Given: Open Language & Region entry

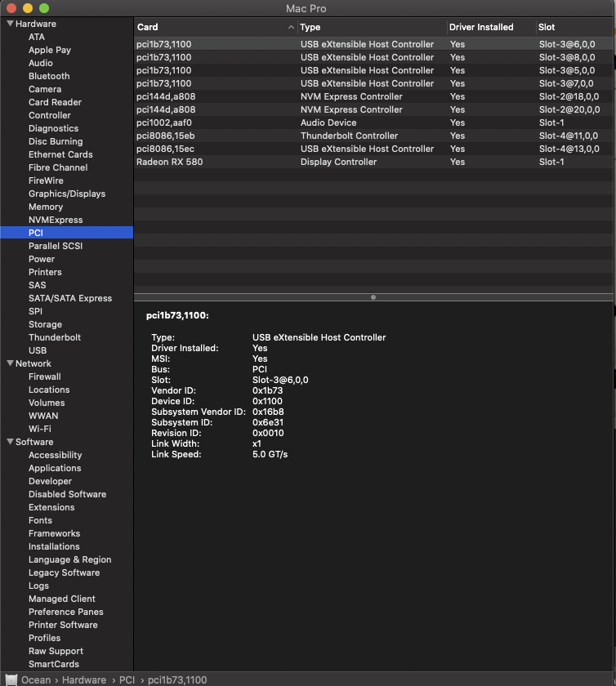Looking at the screenshot, I should (70, 559).
